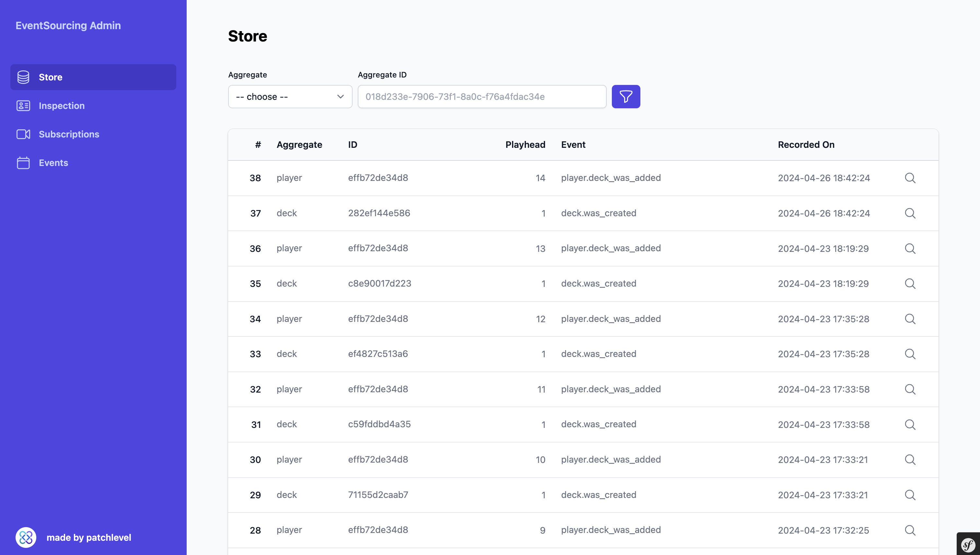This screenshot has width=980, height=555.
Task: Click the Event column header
Action: [573, 145]
